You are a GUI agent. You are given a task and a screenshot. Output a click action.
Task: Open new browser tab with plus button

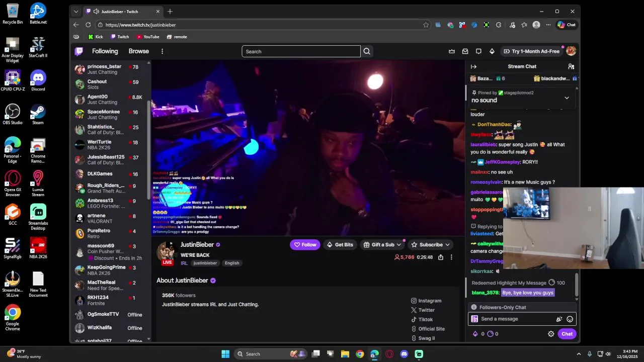click(170, 12)
